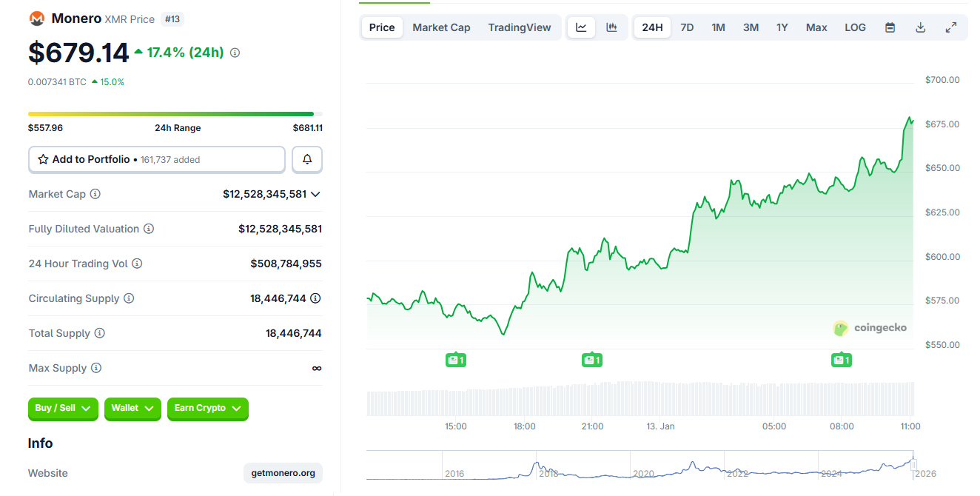Expand chart to fullscreen
The height and width of the screenshot is (496, 980).
951,27
